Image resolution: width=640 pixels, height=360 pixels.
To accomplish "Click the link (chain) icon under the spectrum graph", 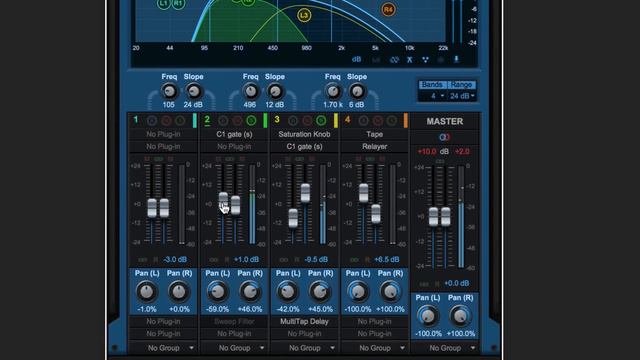I will tap(394, 60).
